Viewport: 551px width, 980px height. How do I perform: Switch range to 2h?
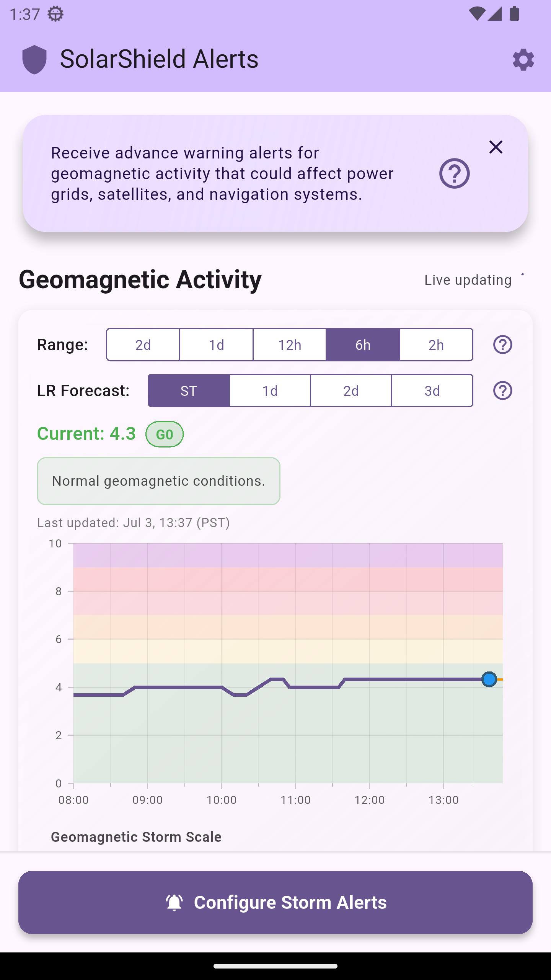(x=436, y=345)
